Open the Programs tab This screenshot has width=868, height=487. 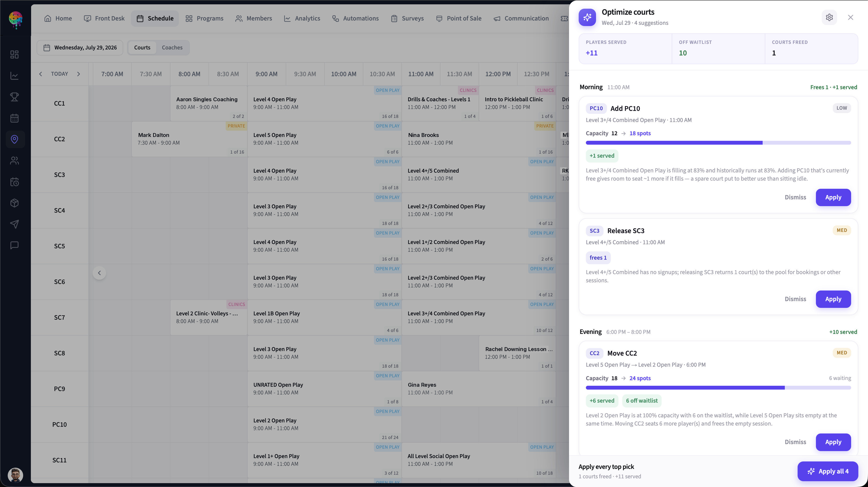(204, 19)
